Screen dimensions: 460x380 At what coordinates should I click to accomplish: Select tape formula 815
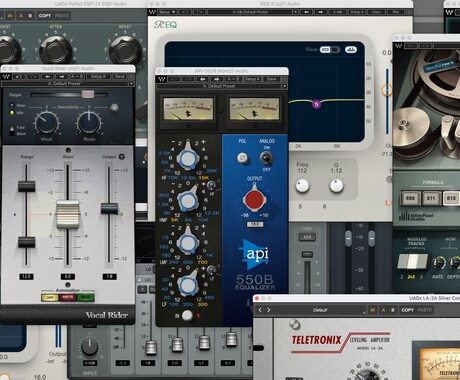tap(451, 198)
